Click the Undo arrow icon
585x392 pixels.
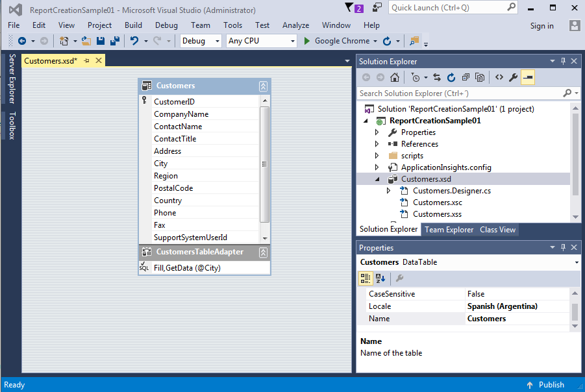[x=134, y=41]
